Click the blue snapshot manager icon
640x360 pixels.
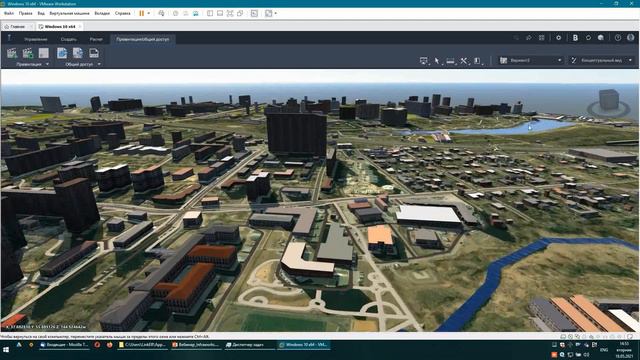pyautogui.click(x=196, y=13)
